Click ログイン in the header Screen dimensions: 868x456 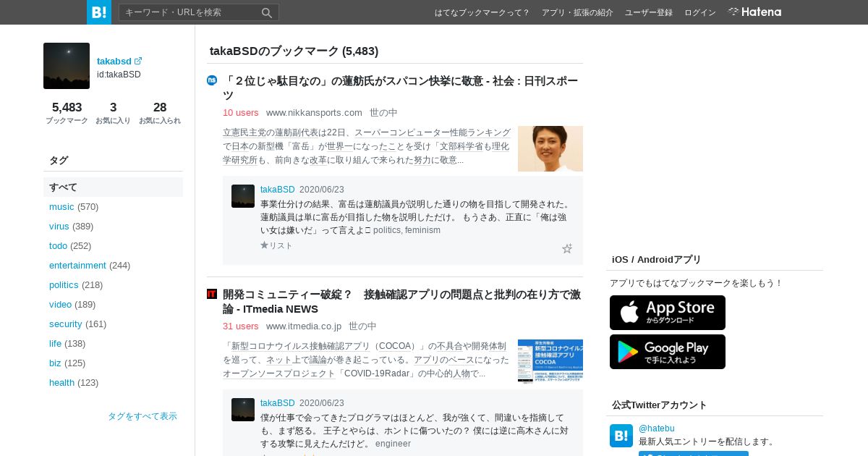700,12
